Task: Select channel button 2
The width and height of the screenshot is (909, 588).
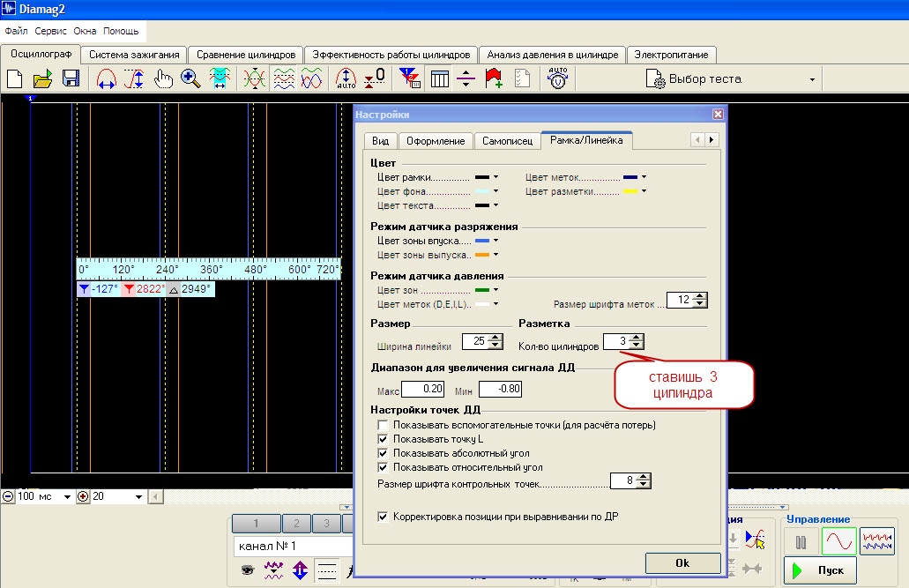Action: click(x=296, y=523)
